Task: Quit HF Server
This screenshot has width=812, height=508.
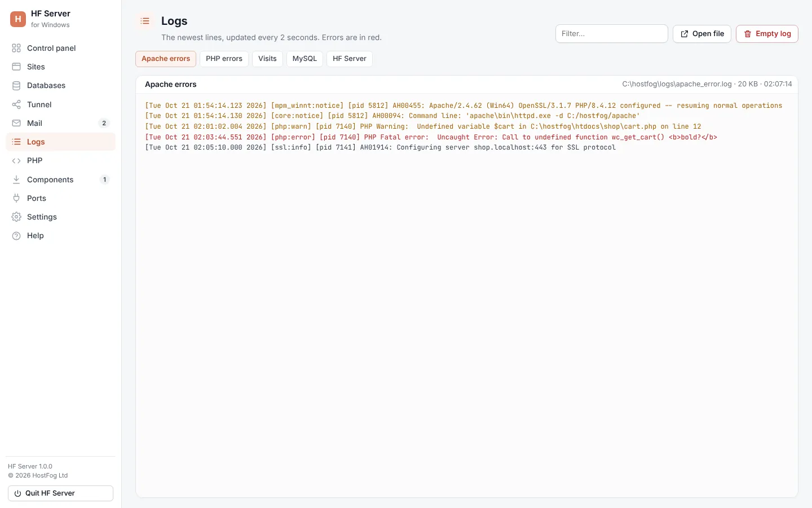Action: (60, 493)
